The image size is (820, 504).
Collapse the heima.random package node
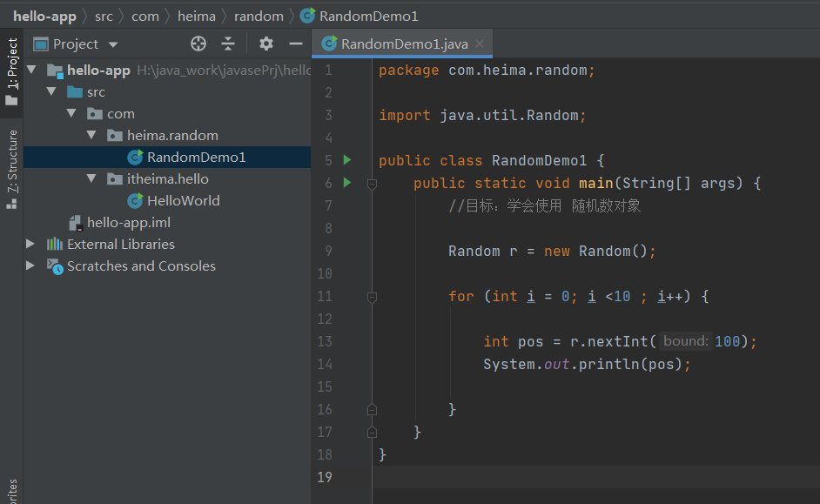[x=91, y=135]
